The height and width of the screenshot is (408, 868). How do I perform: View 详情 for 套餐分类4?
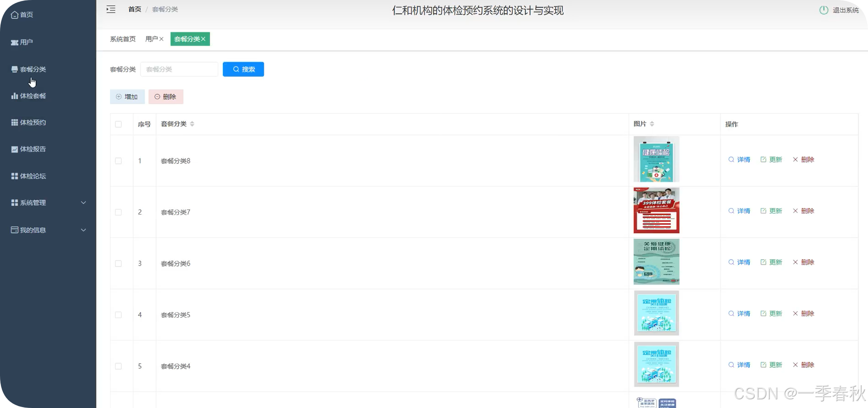pos(739,365)
